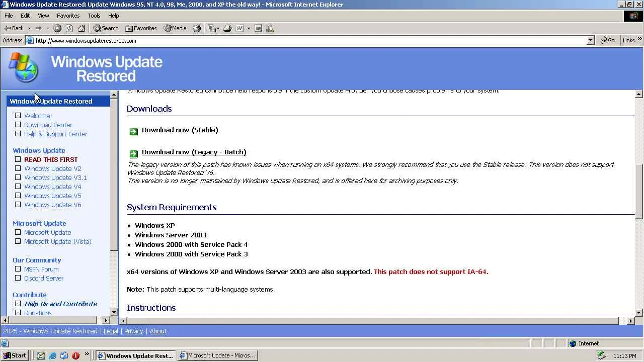Screen dimensions: 644x362
Task: Click the page status icon in the status bar
Action: tap(5, 343)
